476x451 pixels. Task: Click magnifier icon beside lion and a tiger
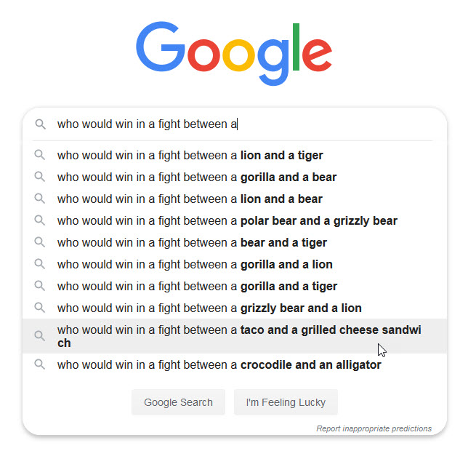pos(40,155)
